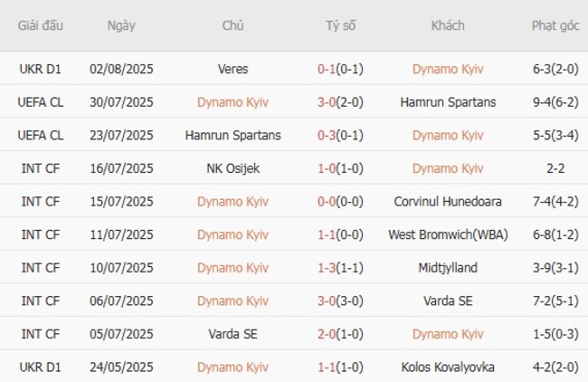This screenshot has height=382, width=588.
Task: Click the "Khách" column header
Action: [x=448, y=25]
